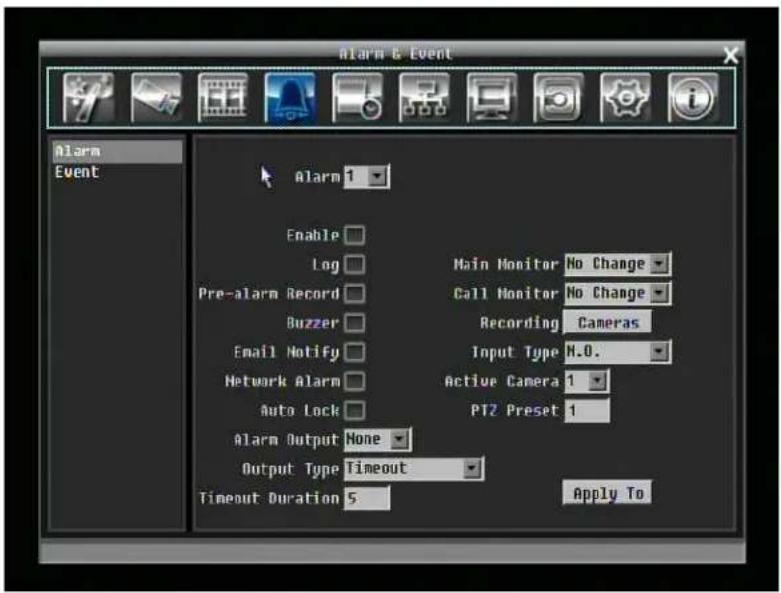This screenshot has width=781, height=593.
Task: Open the hard disk storage icon
Action: 558,98
